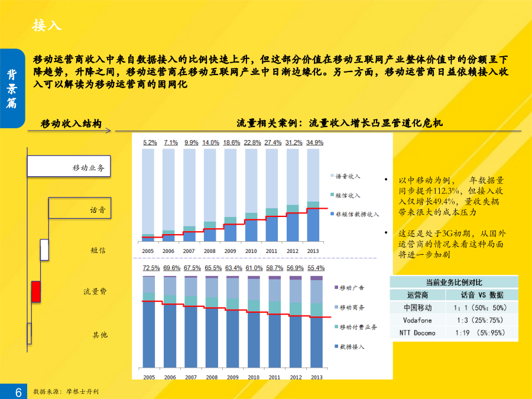Screen dimensions: 532x399
Task: Click the light blue "语音收入" legend swatch
Action: click(332, 176)
